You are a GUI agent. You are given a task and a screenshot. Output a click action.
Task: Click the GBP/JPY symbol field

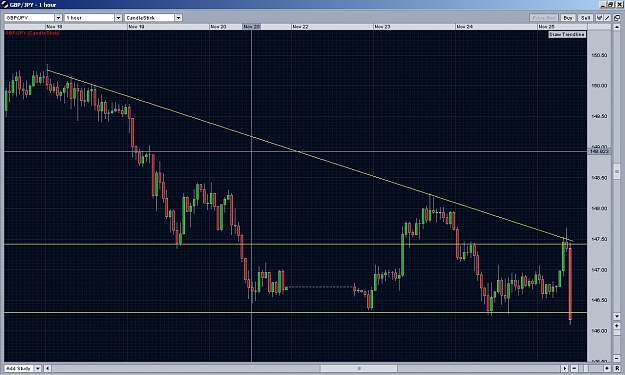tap(29, 18)
